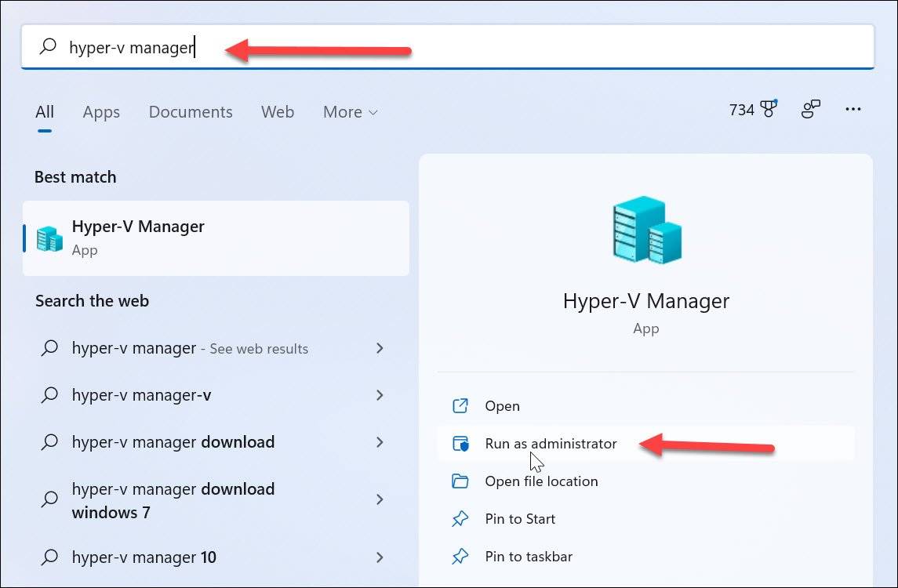Click the Open external-link icon
This screenshot has height=588, width=898.
[460, 406]
